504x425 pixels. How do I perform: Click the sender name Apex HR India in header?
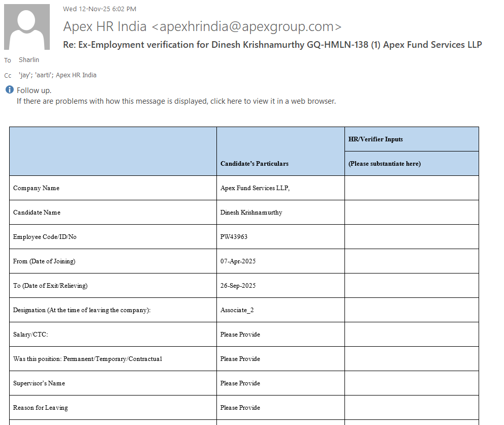pyautogui.click(x=105, y=26)
